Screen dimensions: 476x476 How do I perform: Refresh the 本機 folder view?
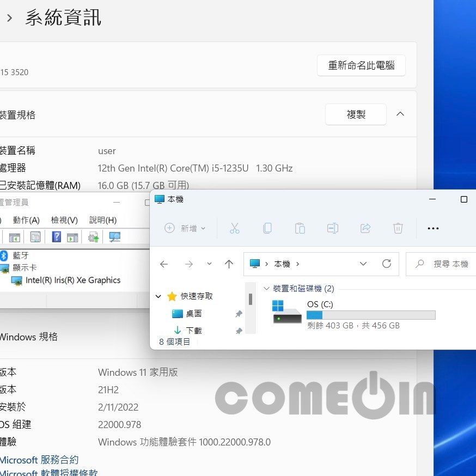(387, 264)
